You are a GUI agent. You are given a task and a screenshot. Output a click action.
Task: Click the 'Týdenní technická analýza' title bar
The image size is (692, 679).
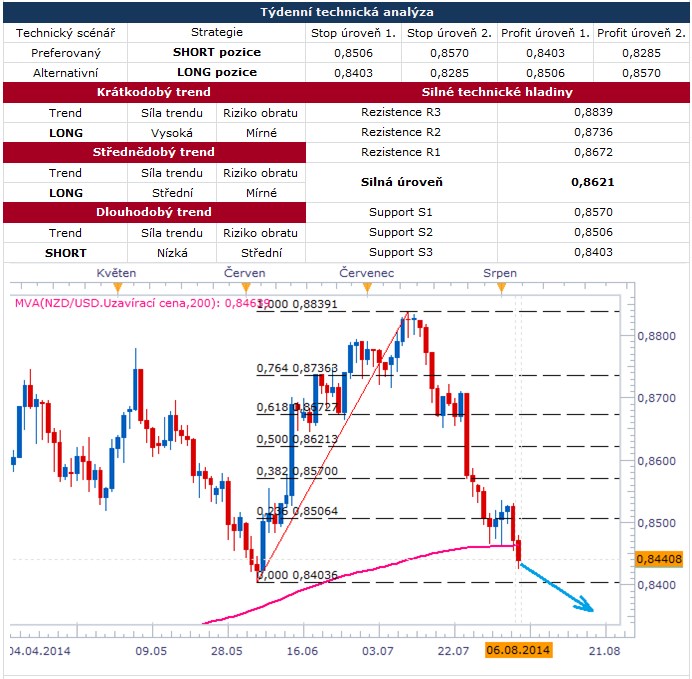[346, 12]
